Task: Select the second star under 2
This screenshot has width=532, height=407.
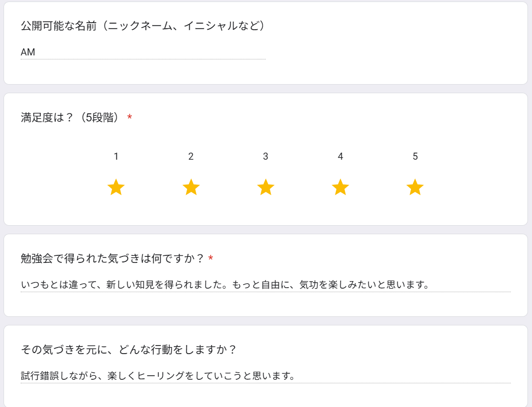Action: 191,187
